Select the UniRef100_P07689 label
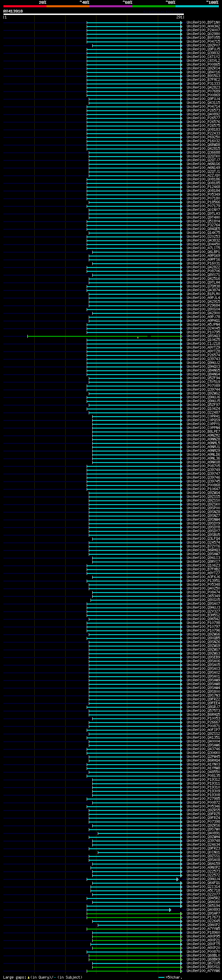The height and width of the screenshot is (980, 222). tap(203, 91)
